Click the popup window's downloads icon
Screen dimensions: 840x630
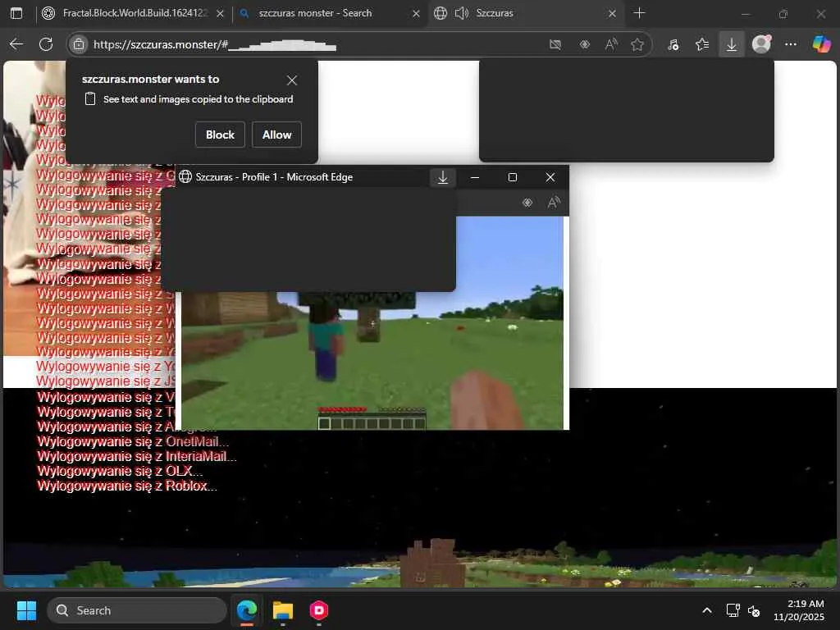[x=443, y=177]
